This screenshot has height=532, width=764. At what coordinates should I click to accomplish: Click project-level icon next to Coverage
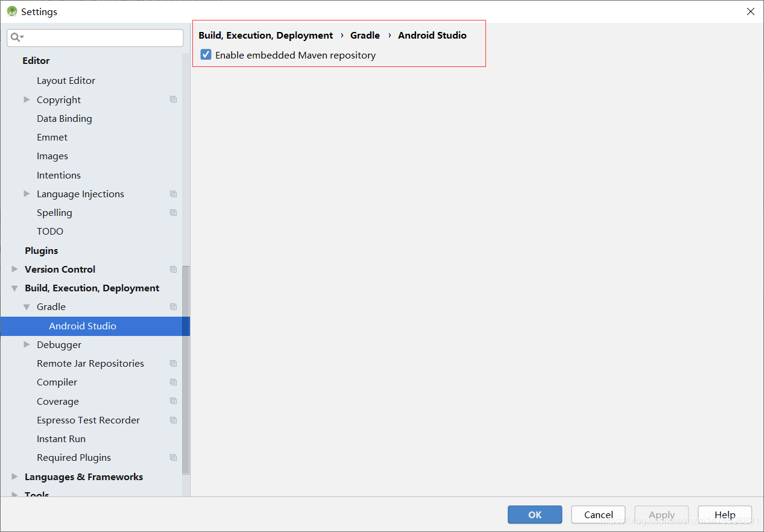[174, 401]
